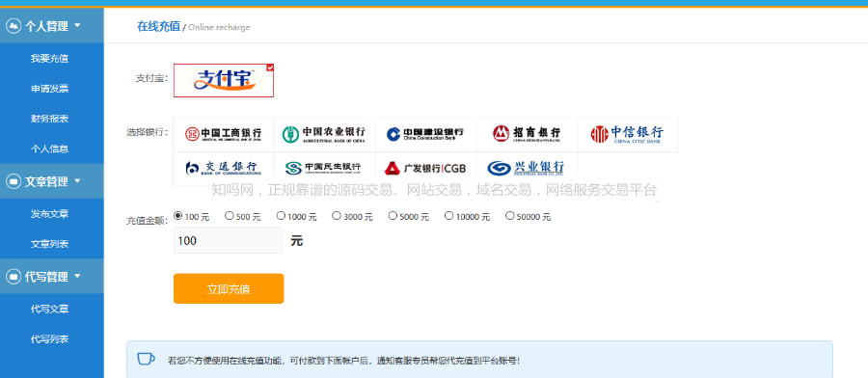Select the 1000 元 amount radio
This screenshot has width=868, height=378.
(281, 215)
